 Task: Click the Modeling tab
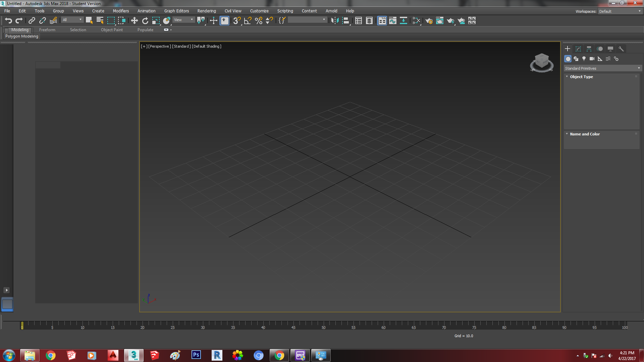click(19, 29)
